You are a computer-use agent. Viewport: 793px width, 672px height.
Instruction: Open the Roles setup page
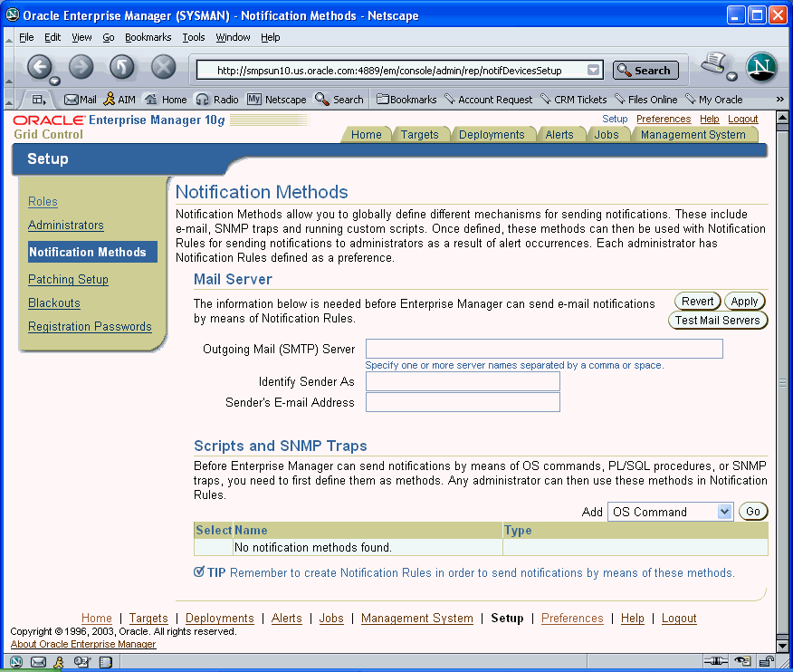(x=43, y=201)
